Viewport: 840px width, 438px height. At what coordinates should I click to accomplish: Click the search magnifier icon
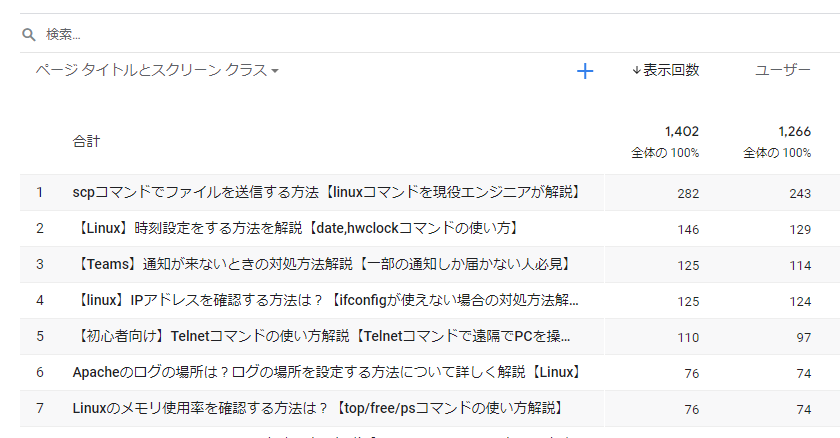(29, 35)
